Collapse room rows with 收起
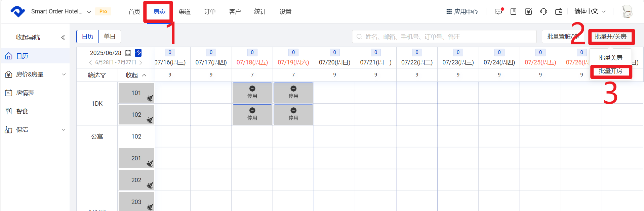This screenshot has width=644, height=211. tap(136, 75)
